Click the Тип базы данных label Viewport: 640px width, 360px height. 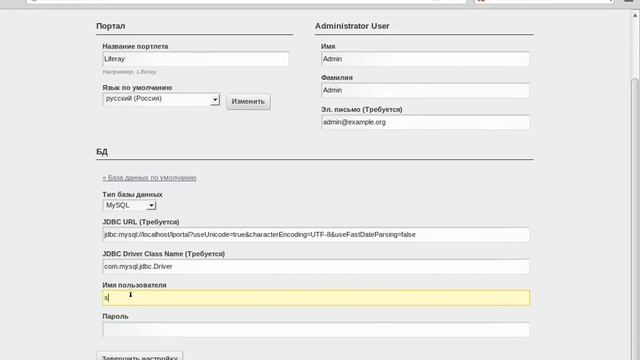[132, 195]
